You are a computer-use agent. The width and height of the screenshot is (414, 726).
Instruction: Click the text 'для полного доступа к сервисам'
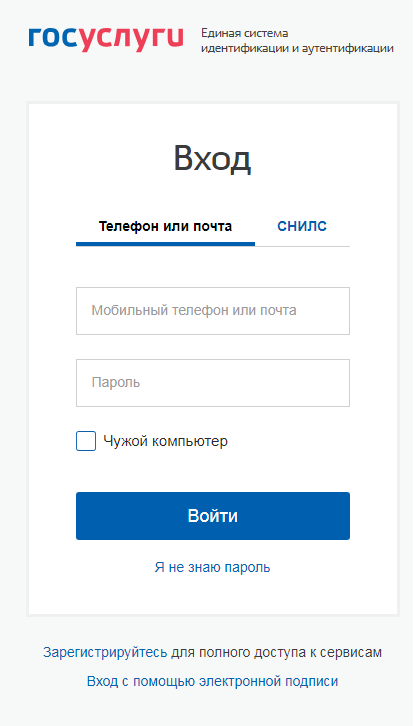pyautogui.click(x=276, y=653)
